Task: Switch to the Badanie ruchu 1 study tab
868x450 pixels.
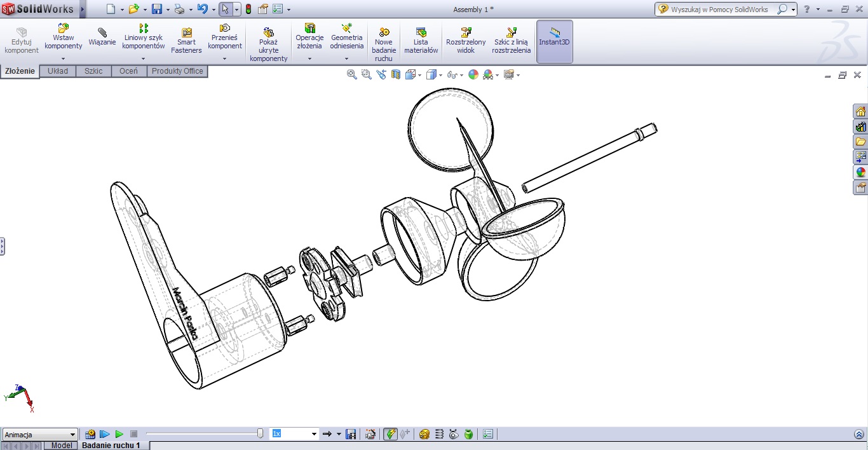Action: (112, 445)
